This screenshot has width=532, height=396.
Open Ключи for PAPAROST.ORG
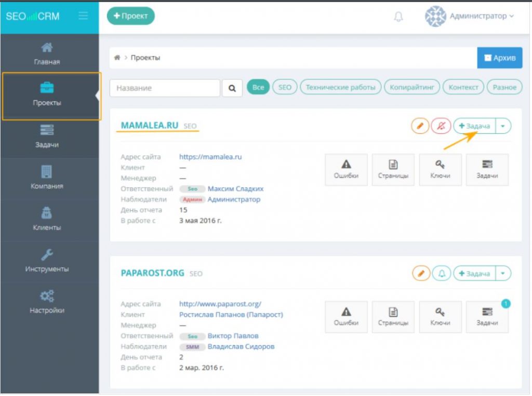(441, 317)
